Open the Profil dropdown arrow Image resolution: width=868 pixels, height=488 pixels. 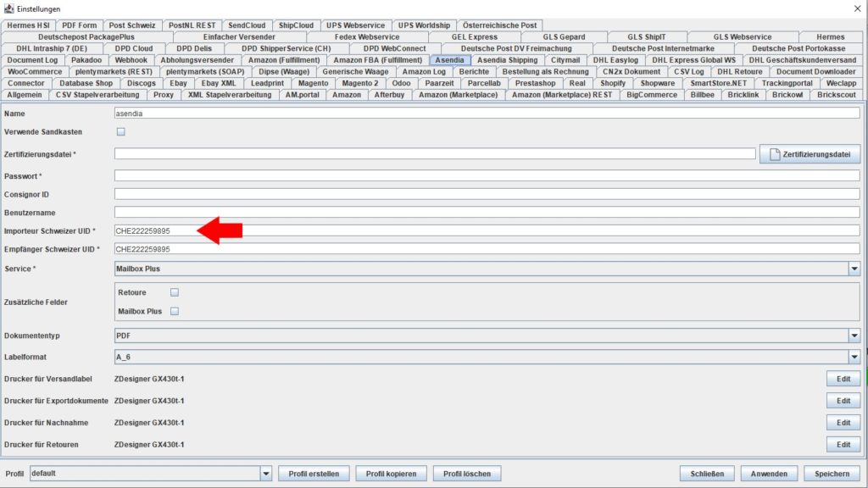pyautogui.click(x=265, y=474)
